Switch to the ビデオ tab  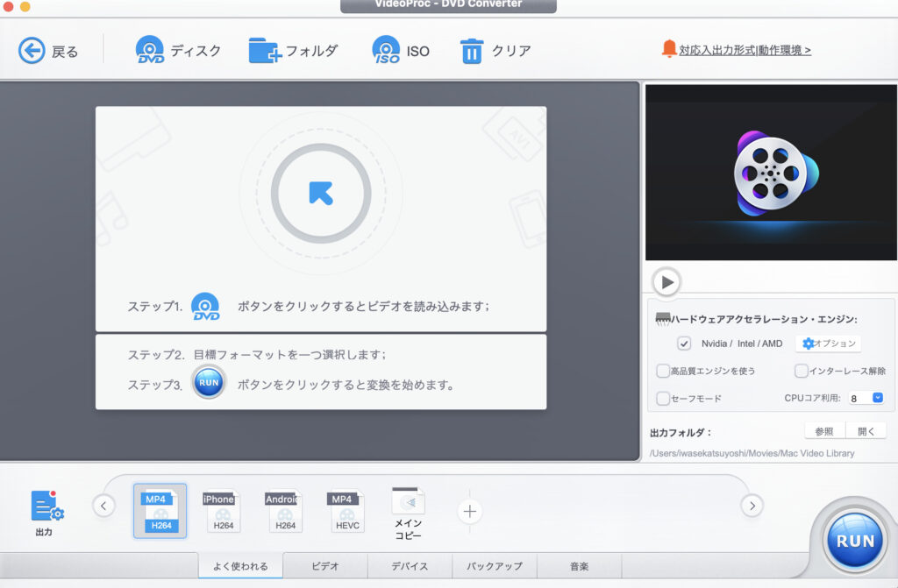click(325, 566)
